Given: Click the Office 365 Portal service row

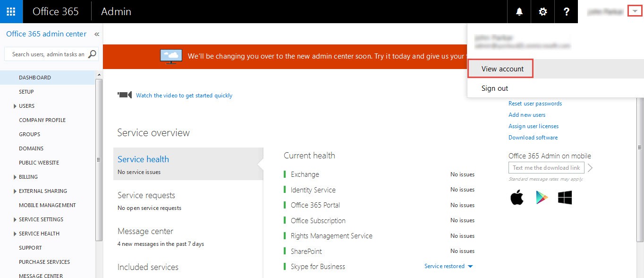Looking at the screenshot, I should coord(379,205).
